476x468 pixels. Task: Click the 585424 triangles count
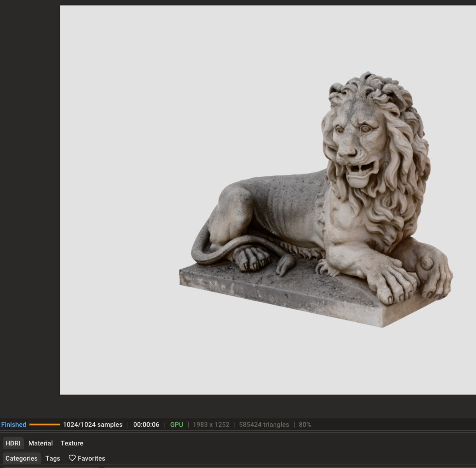(264, 425)
